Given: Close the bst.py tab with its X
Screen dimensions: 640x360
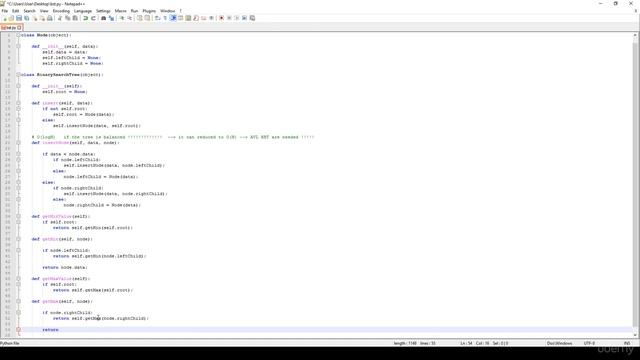Looking at the screenshot, I should (x=19, y=27).
